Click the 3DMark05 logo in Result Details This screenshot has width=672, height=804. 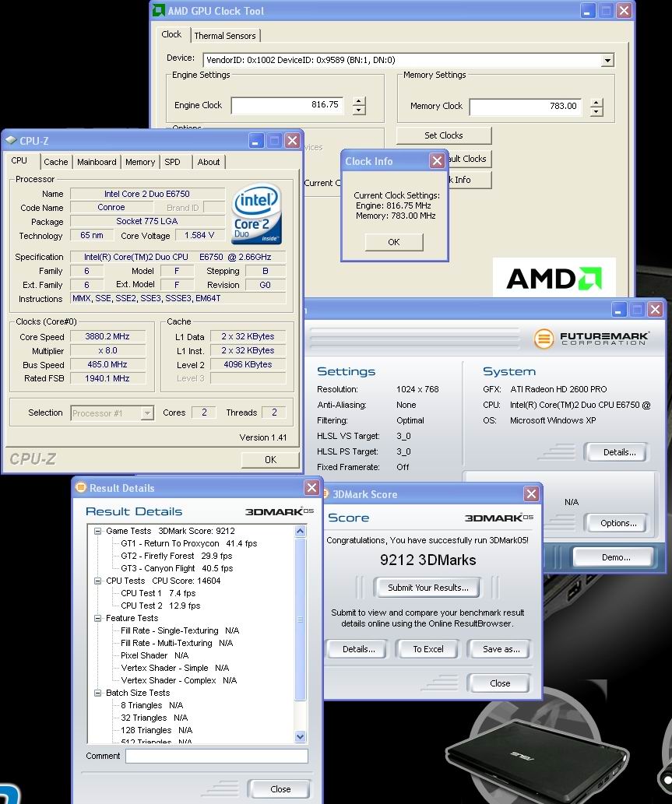pos(280,511)
